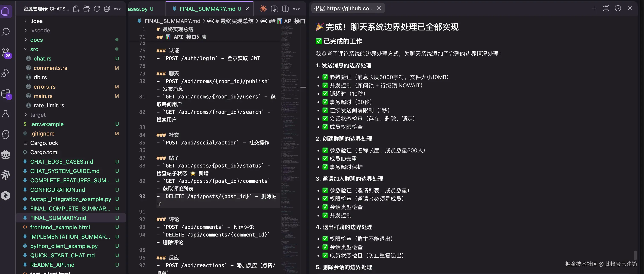Image resolution: width=644 pixels, height=274 pixels.
Task: Toggle the split editor layout icon
Action: point(285,9)
